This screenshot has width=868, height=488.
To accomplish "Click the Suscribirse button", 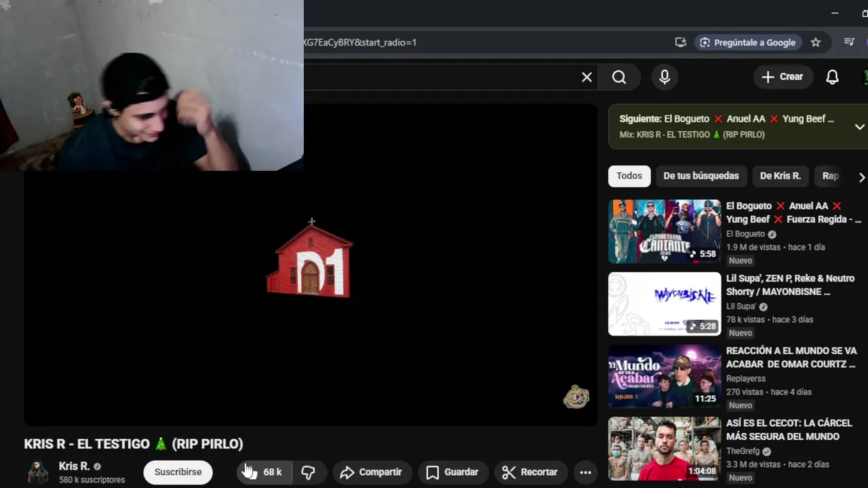I will point(178,472).
